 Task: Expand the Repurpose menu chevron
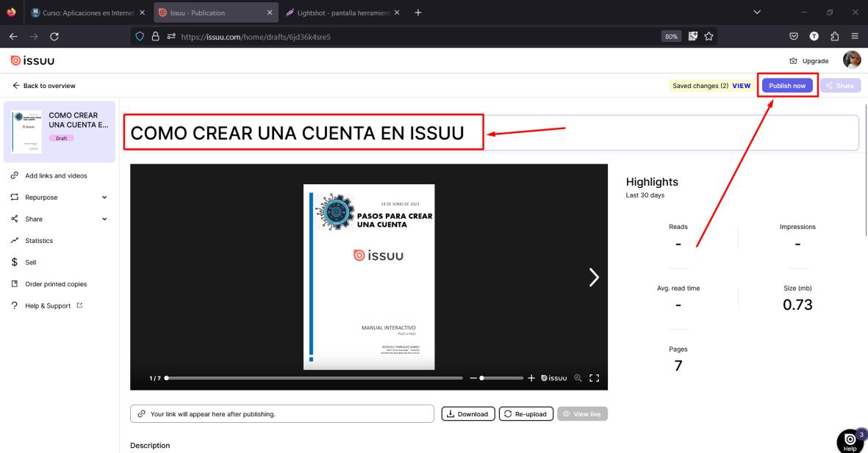[x=104, y=197]
